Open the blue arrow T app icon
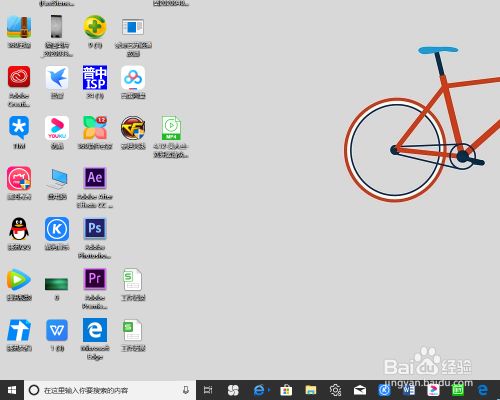Screen dimensions: 500x400 tap(19, 330)
